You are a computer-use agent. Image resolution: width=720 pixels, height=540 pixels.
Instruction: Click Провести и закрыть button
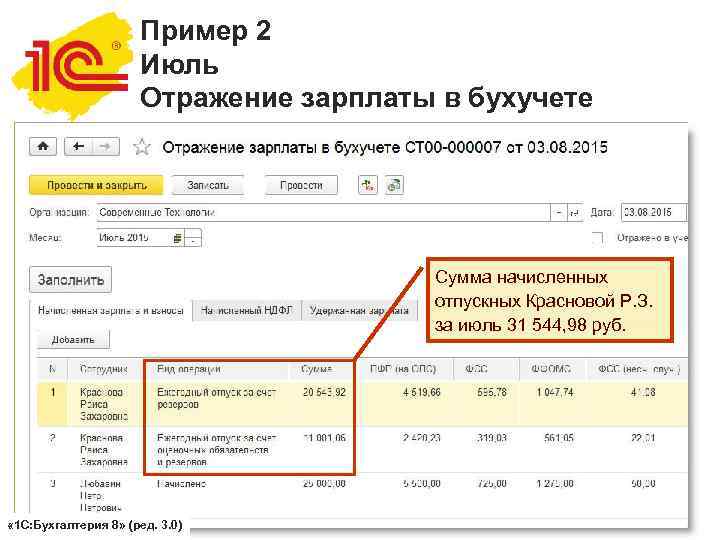[96, 185]
